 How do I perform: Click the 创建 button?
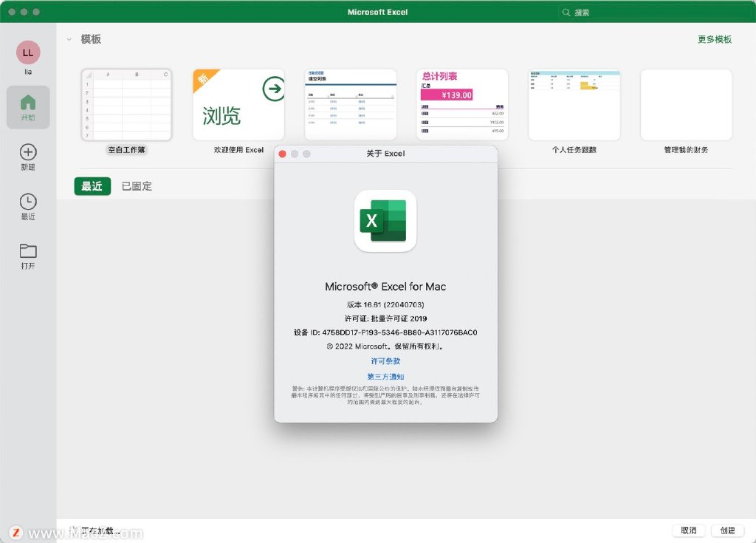(727, 530)
